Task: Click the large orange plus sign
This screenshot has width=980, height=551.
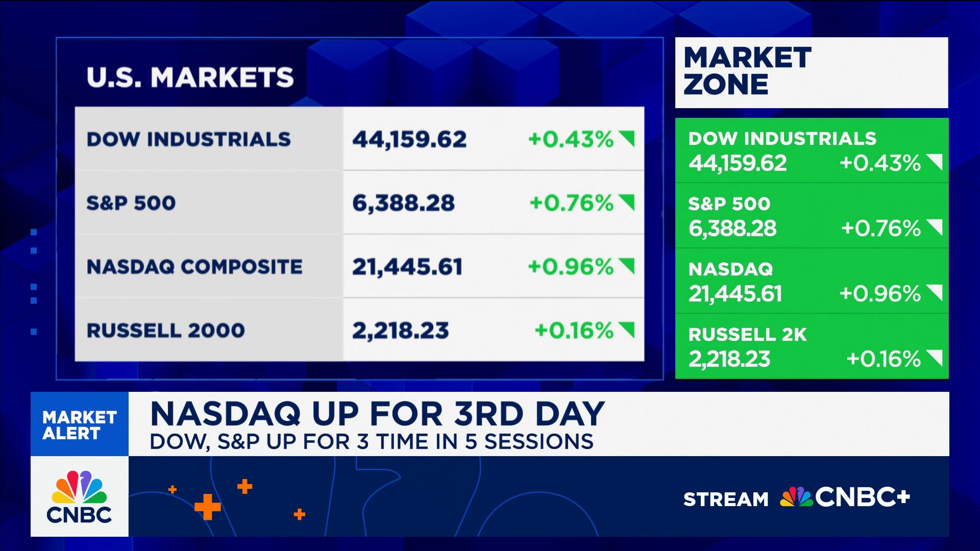Action: 208,507
